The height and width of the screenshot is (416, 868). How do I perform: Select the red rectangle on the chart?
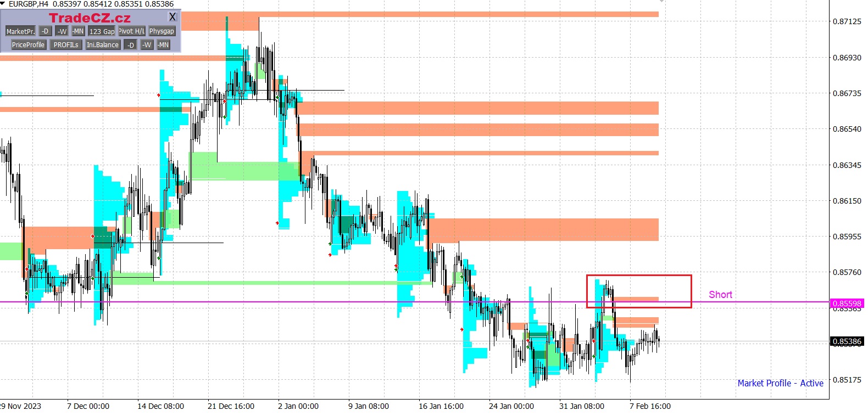638,276
